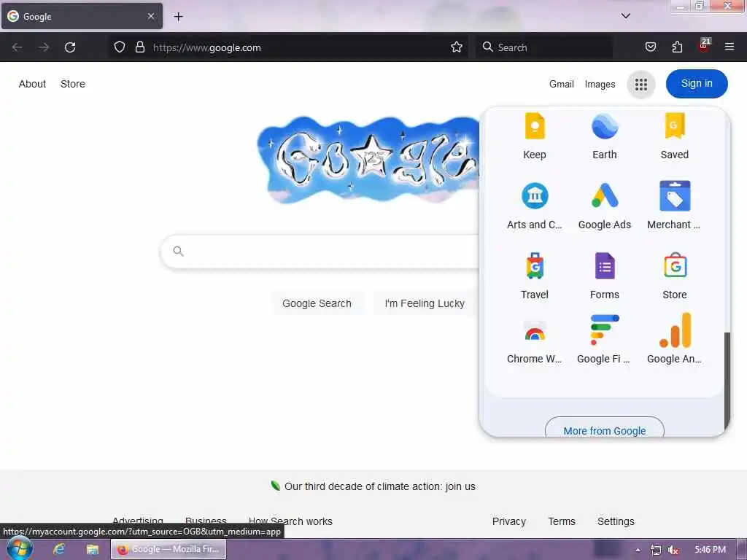747x560 pixels.
Task: Click the Firefox toolbar Search field
Action: tap(543, 47)
